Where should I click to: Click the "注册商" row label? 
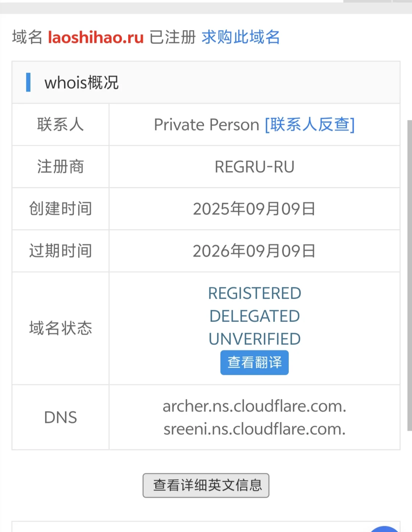click(61, 167)
